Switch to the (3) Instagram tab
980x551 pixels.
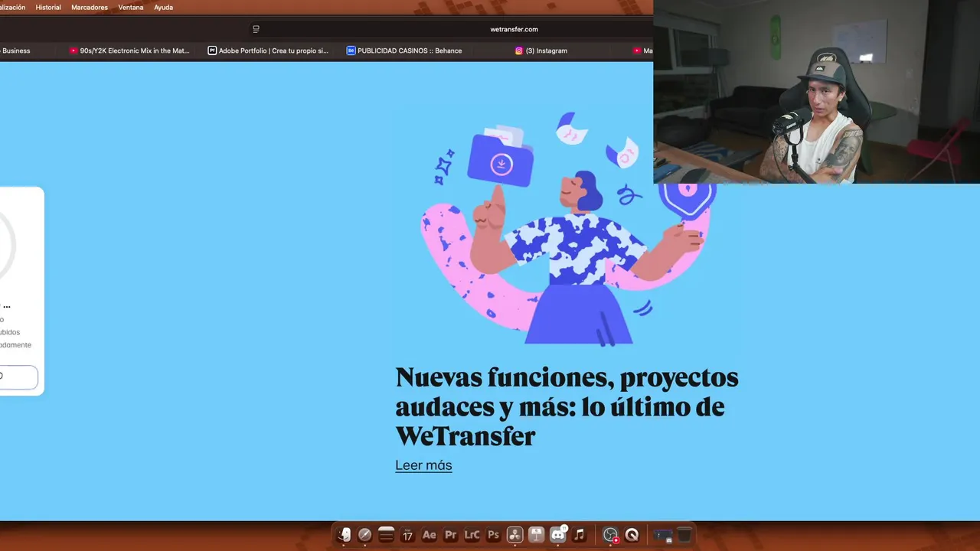coord(541,51)
